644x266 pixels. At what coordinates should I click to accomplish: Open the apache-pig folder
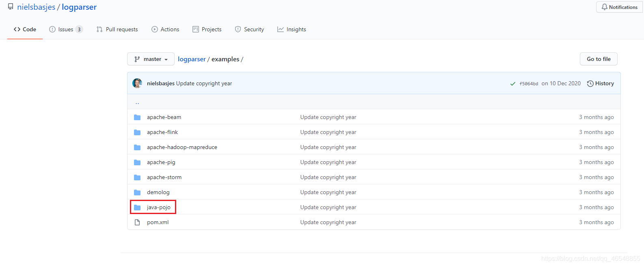point(161,162)
